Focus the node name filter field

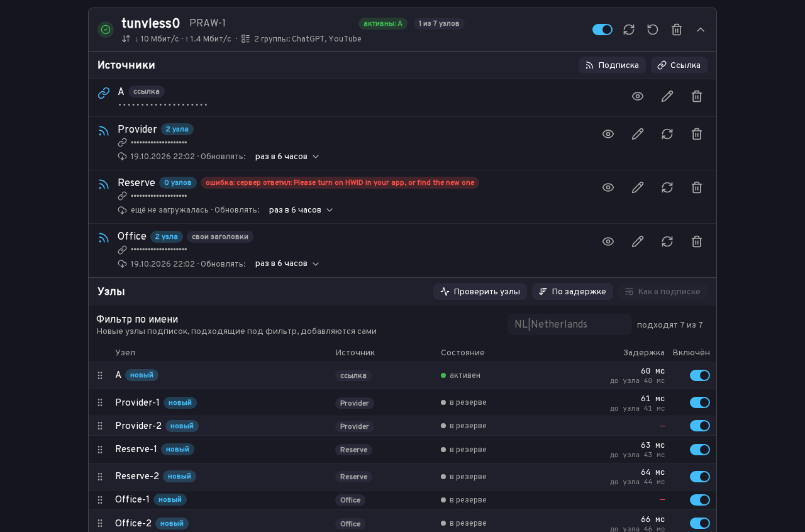(x=570, y=324)
